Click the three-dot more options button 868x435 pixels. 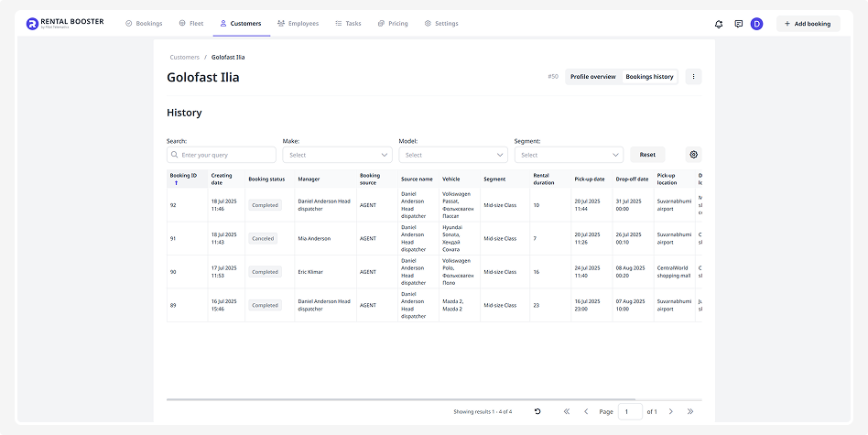tap(693, 77)
